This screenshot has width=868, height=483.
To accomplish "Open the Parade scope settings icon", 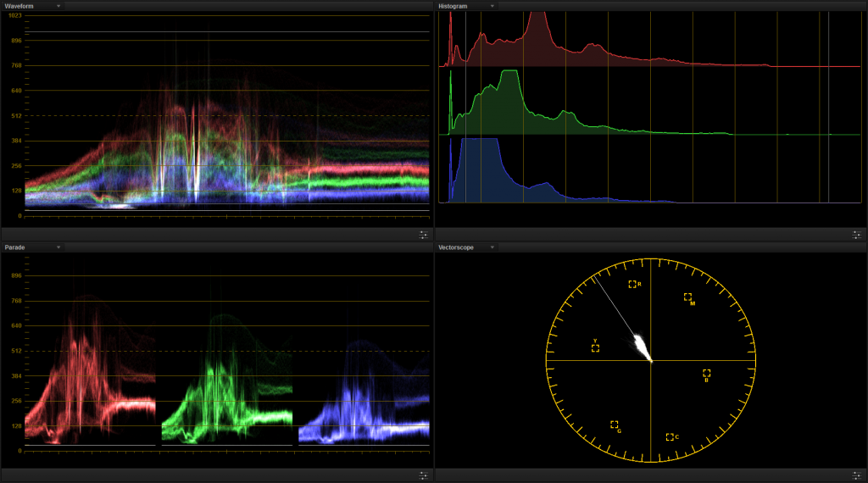I will 422,475.
